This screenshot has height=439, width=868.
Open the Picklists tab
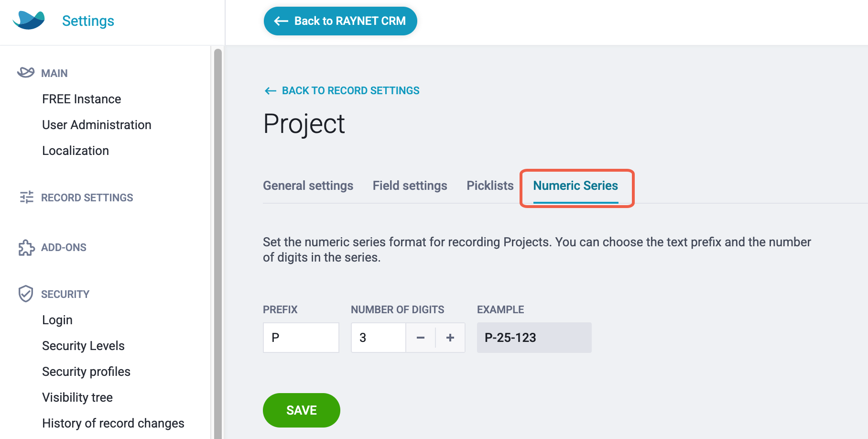pyautogui.click(x=490, y=186)
